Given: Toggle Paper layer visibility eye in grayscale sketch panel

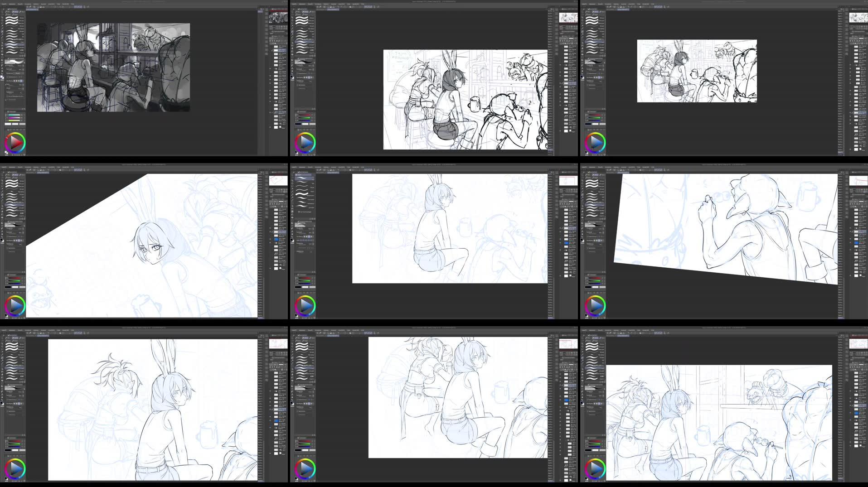Looking at the screenshot, I should tap(270, 127).
